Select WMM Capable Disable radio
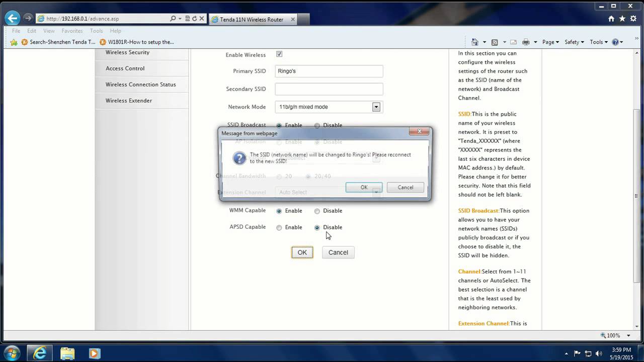This screenshot has height=362, width=644. point(317,211)
